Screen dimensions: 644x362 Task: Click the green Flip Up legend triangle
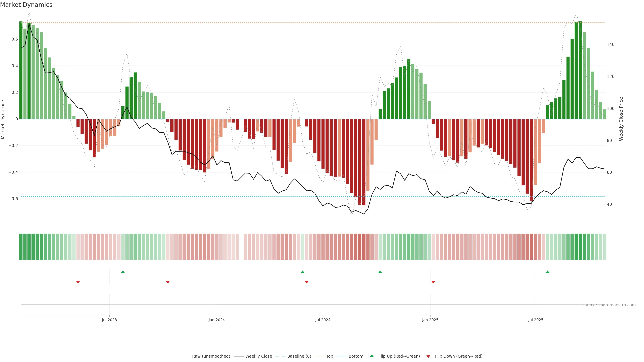tap(371, 356)
